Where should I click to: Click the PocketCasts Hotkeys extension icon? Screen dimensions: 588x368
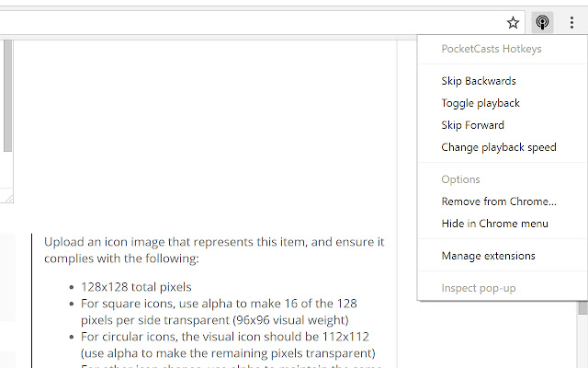coord(542,22)
